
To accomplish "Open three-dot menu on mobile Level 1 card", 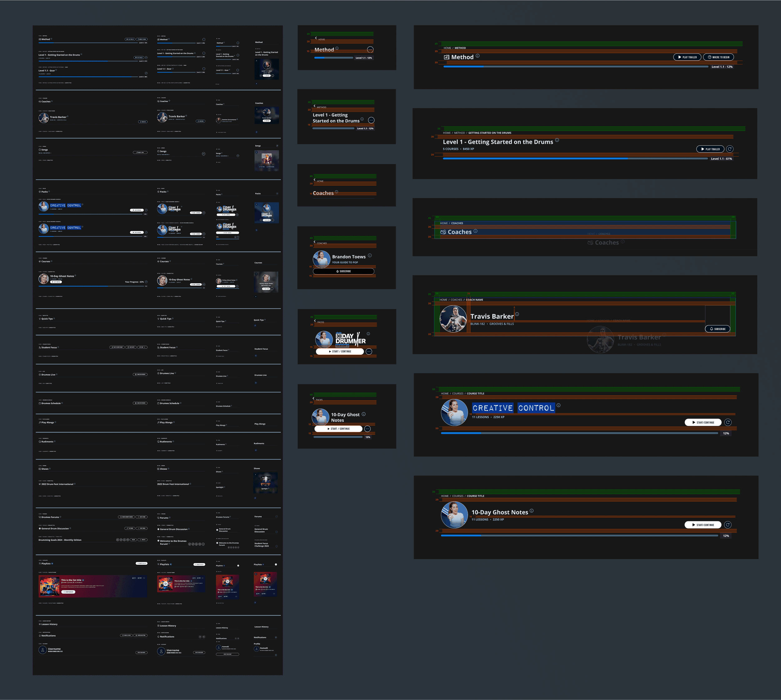I will click(x=371, y=120).
